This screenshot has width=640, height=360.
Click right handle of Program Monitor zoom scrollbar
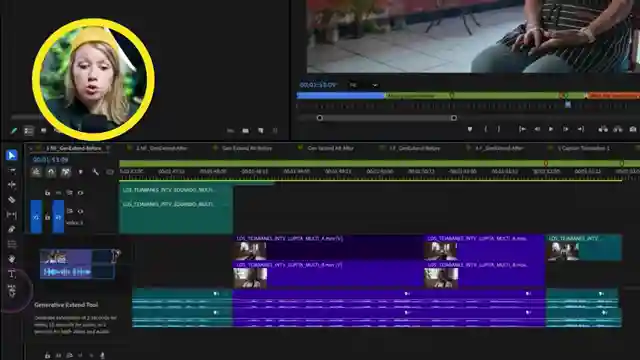(453, 118)
